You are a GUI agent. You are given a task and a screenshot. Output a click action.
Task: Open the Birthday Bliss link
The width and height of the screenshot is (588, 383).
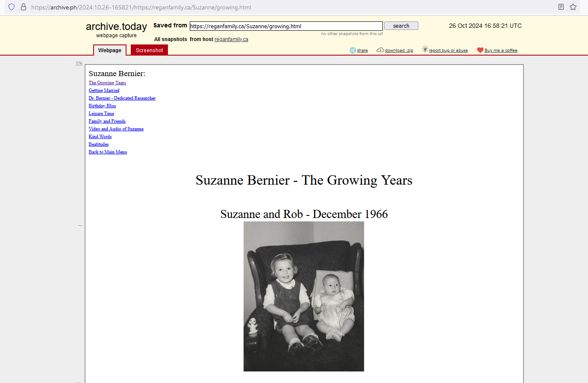tap(102, 106)
